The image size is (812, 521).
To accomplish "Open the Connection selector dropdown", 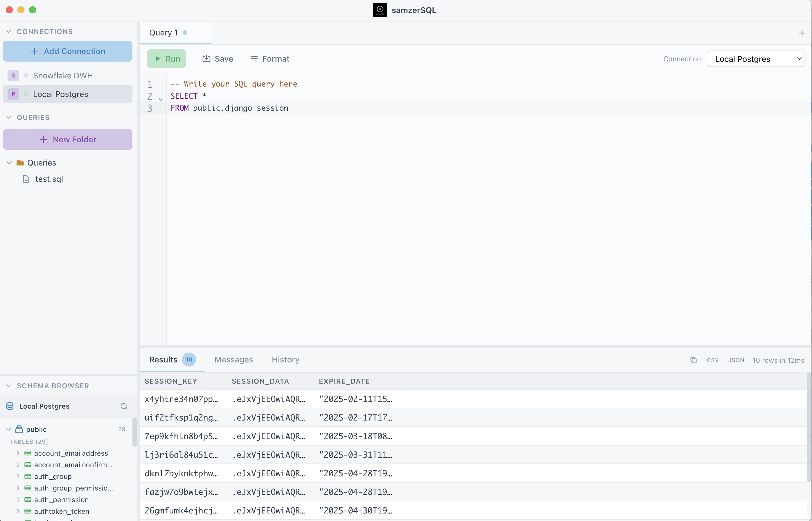I will click(756, 59).
